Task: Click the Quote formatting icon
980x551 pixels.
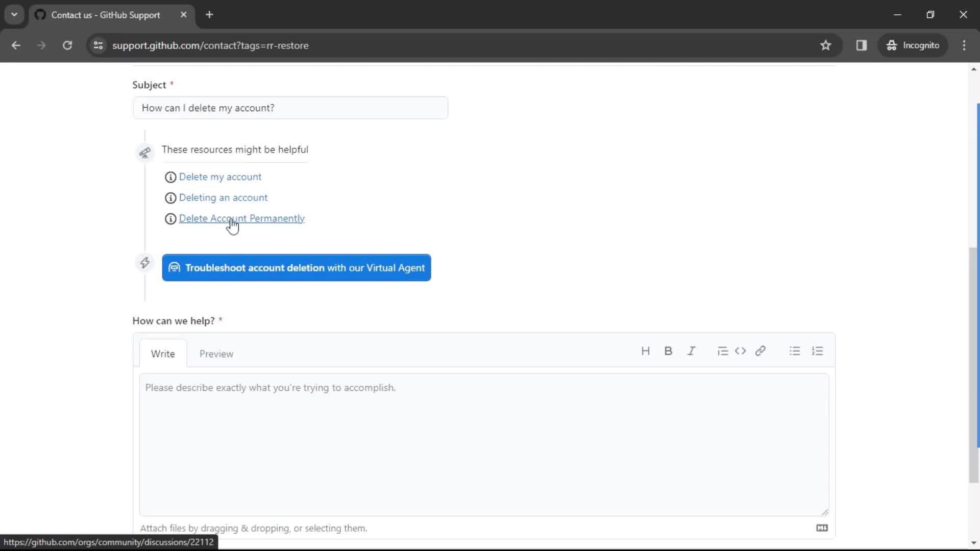Action: pyautogui.click(x=722, y=351)
